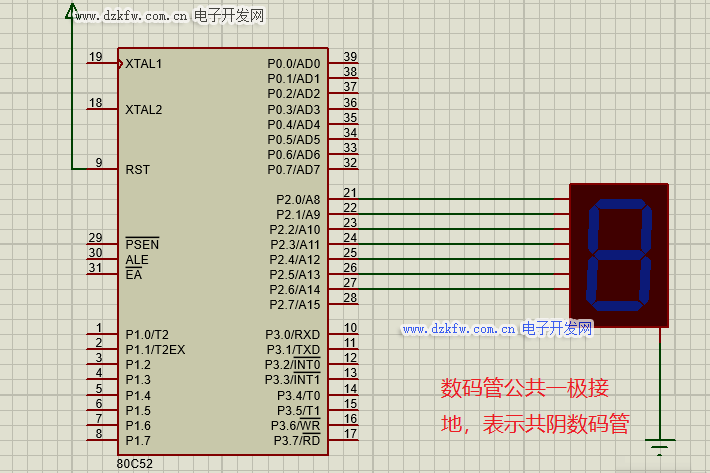
Task: Open the www.dzkfw.com.cn link at top
Action: pyautogui.click(x=131, y=17)
